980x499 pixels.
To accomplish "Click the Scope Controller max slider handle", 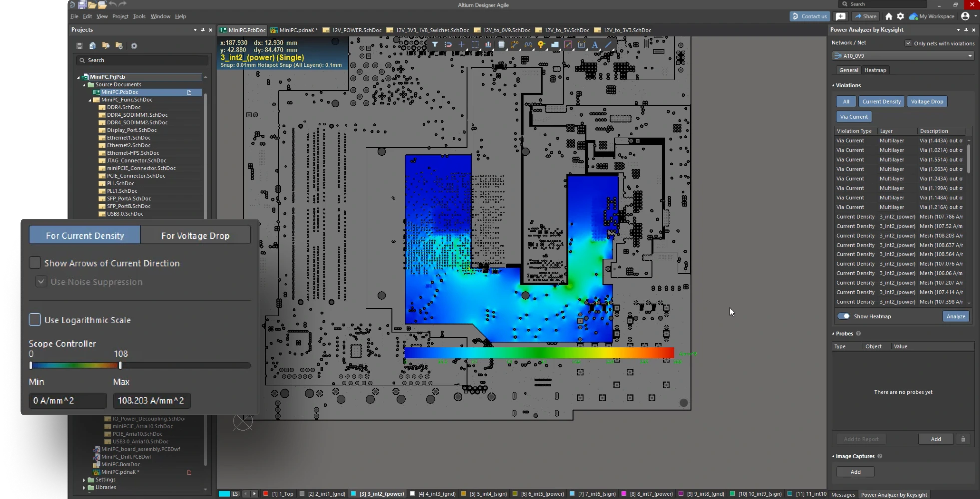I will [x=120, y=365].
